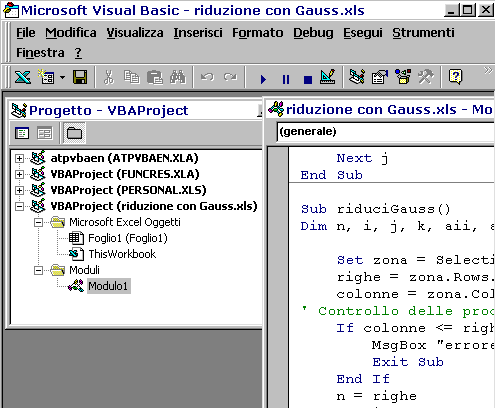Screen dimensions: 495x408
Task: Click code margin beside 'Sub riduciGauss()'
Action: pyautogui.click(x=278, y=209)
